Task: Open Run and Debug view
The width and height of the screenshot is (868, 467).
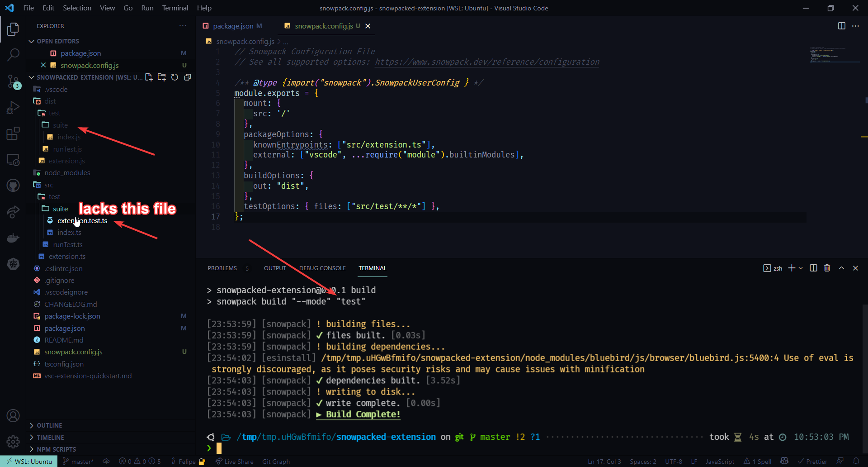Action: 13,108
